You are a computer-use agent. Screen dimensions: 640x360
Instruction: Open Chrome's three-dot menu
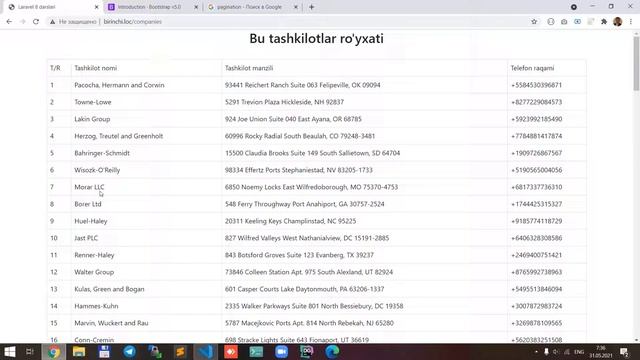point(631,22)
